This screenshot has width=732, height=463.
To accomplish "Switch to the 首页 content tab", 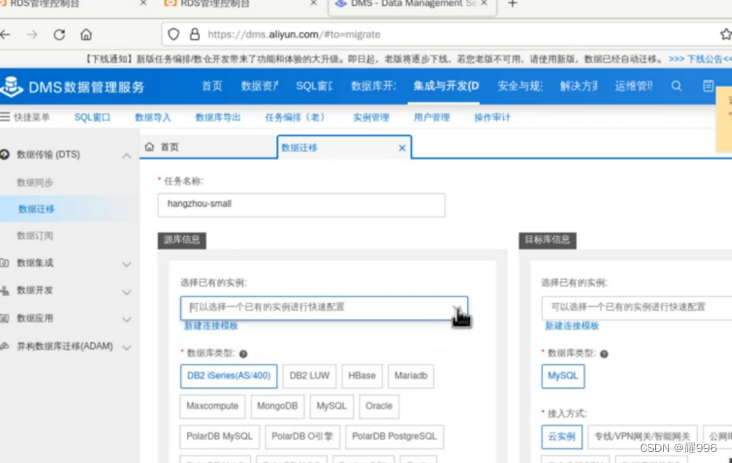I will 208,147.
